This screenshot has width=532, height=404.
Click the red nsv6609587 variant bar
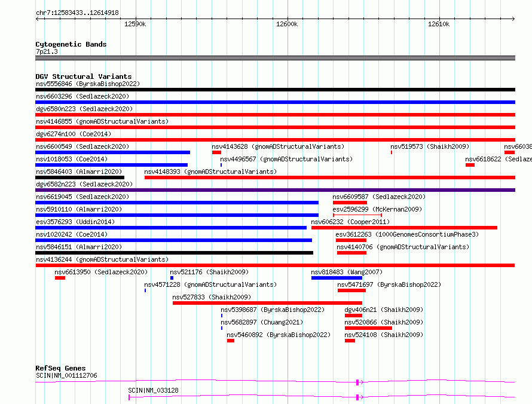click(x=350, y=203)
